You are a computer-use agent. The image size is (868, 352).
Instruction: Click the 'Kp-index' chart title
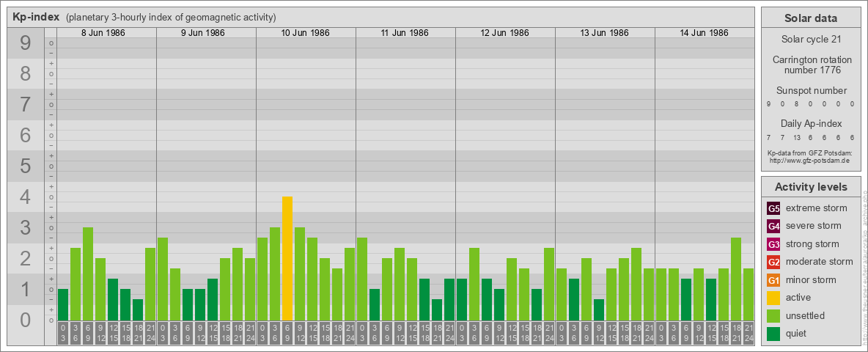tap(36, 17)
